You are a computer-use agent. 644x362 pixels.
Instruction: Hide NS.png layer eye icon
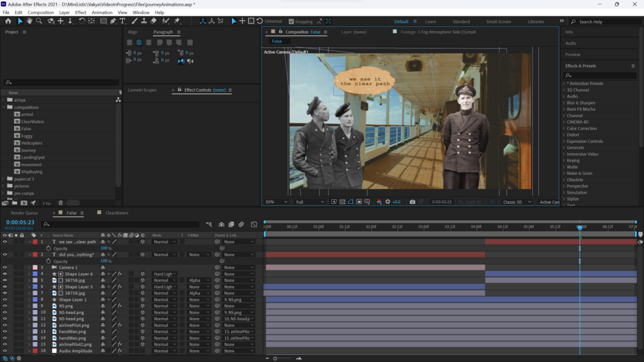pyautogui.click(x=5, y=306)
